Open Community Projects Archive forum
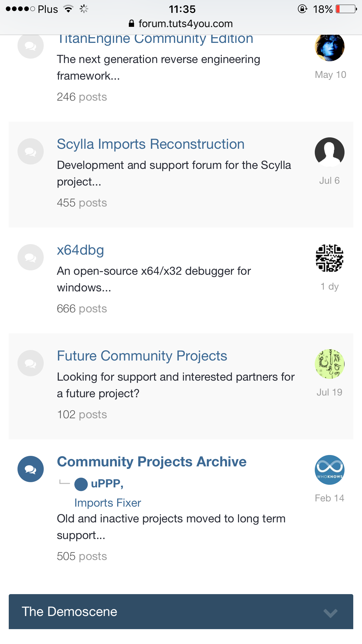 (152, 462)
